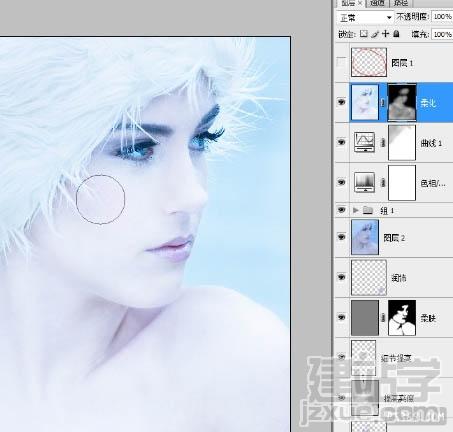453x432 pixels.
Task: Switch to the 路径 paths tab
Action: (x=401, y=3)
